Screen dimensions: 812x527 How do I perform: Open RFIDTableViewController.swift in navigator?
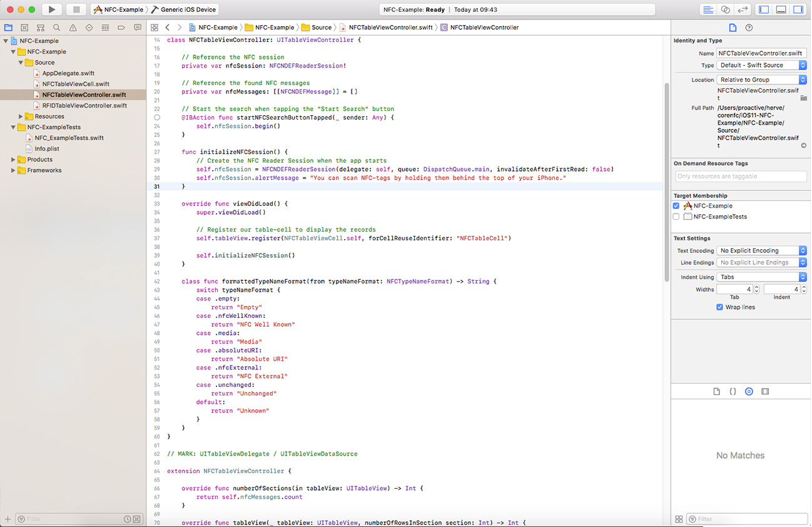(84, 106)
